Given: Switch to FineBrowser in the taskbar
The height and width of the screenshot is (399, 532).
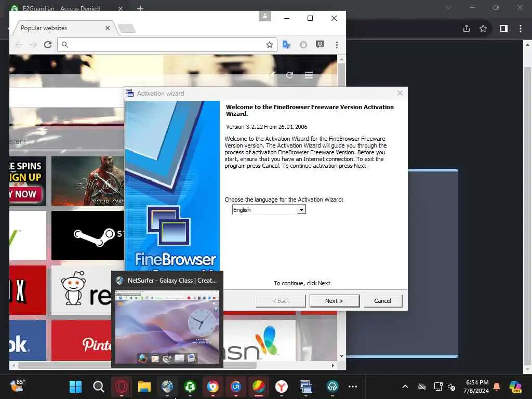Looking at the screenshot, I should pyautogui.click(x=305, y=387).
